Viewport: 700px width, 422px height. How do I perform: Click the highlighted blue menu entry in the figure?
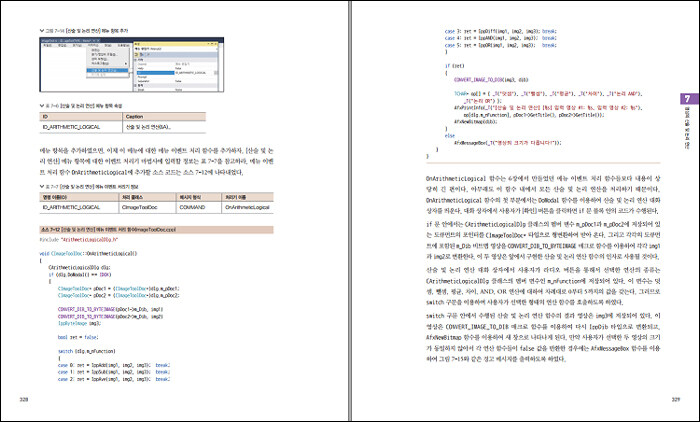click(x=107, y=70)
